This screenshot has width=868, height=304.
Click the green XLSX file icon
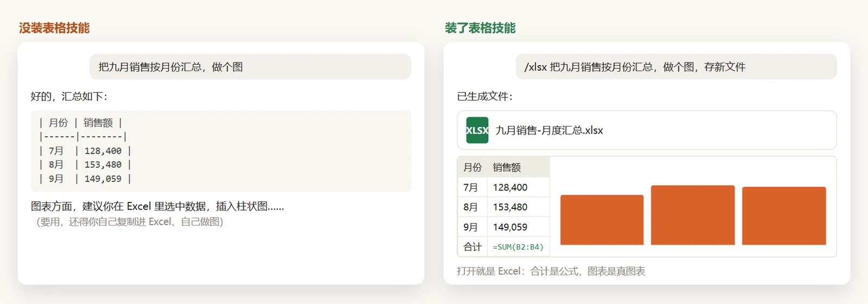point(477,130)
